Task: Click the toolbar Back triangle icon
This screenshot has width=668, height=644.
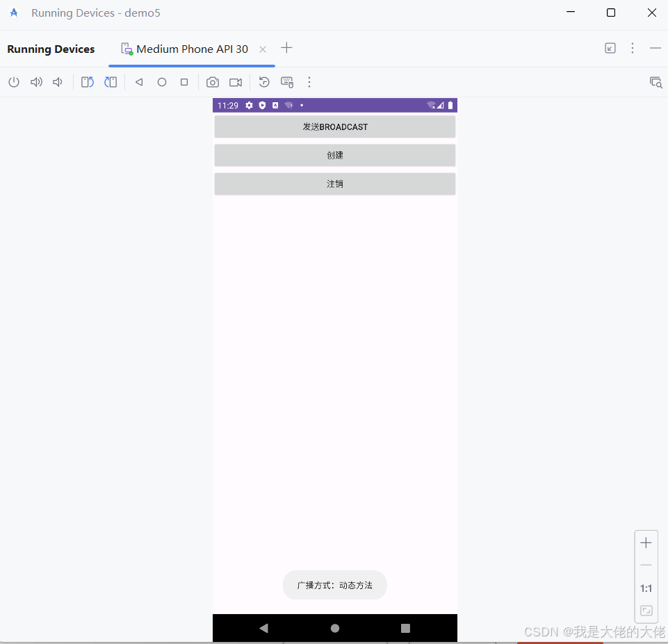Action: click(139, 82)
